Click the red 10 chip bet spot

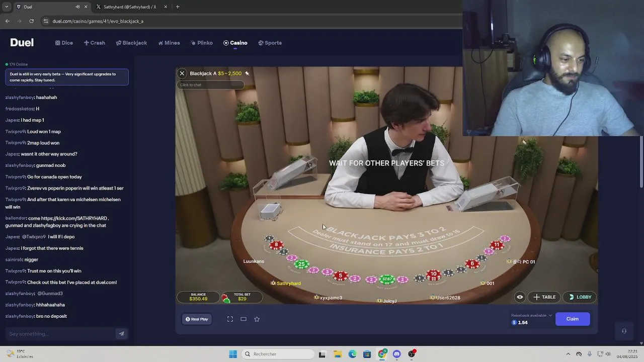pyautogui.click(x=433, y=275)
